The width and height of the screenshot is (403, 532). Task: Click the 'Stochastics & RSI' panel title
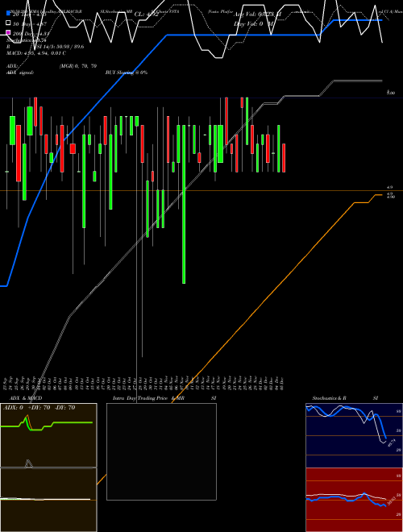coord(345,398)
